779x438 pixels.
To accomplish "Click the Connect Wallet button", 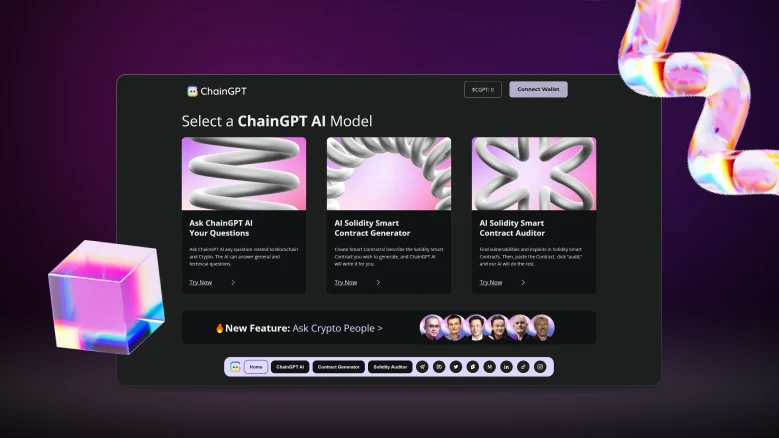I will tap(538, 89).
